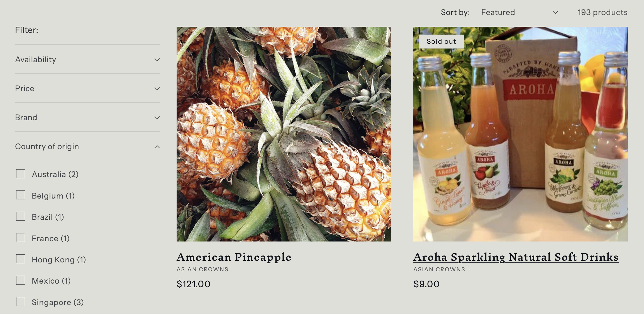
Task: Toggle the Mexico country checkbox
Action: tap(21, 280)
